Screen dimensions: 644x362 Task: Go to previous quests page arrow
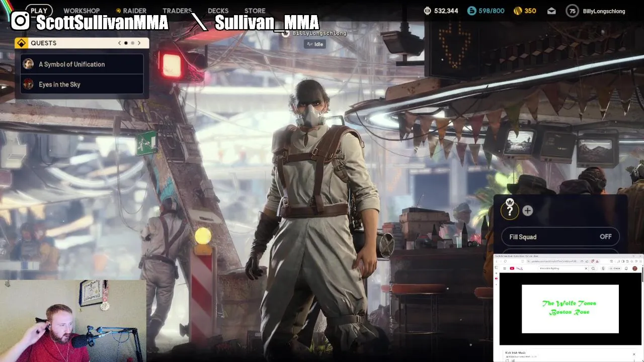coord(119,43)
